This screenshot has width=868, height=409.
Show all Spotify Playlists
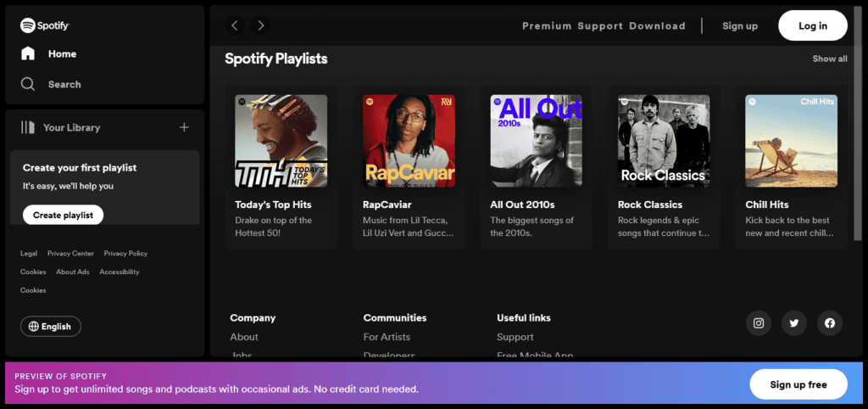(x=829, y=59)
